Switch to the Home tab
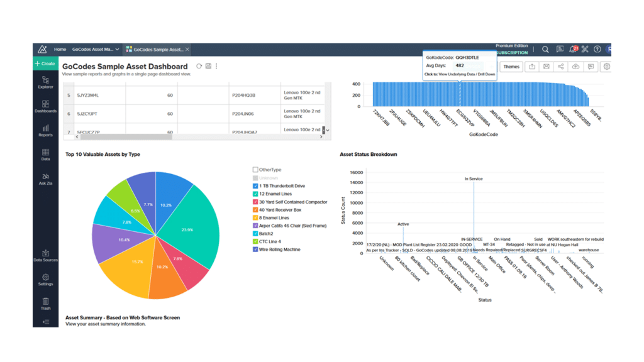The height and width of the screenshot is (362, 644). pyautogui.click(x=60, y=49)
